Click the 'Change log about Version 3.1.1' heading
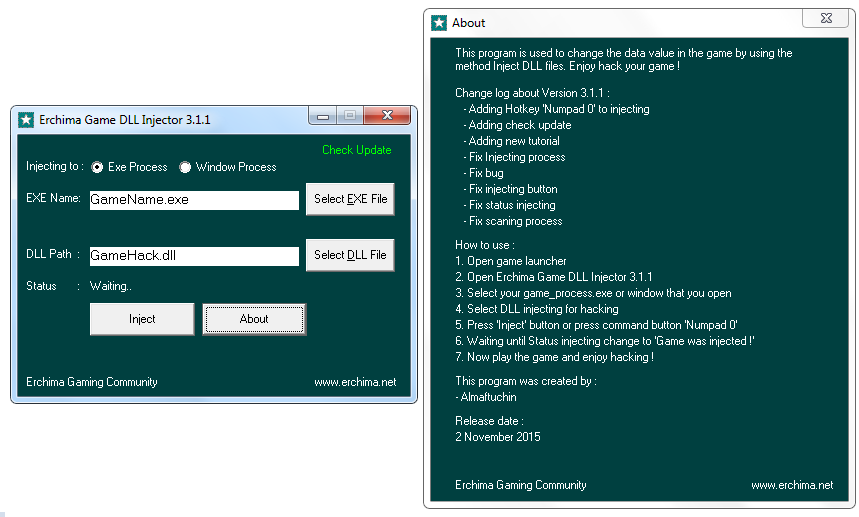Image resolution: width=859 pixels, height=517 pixels. pos(532,93)
